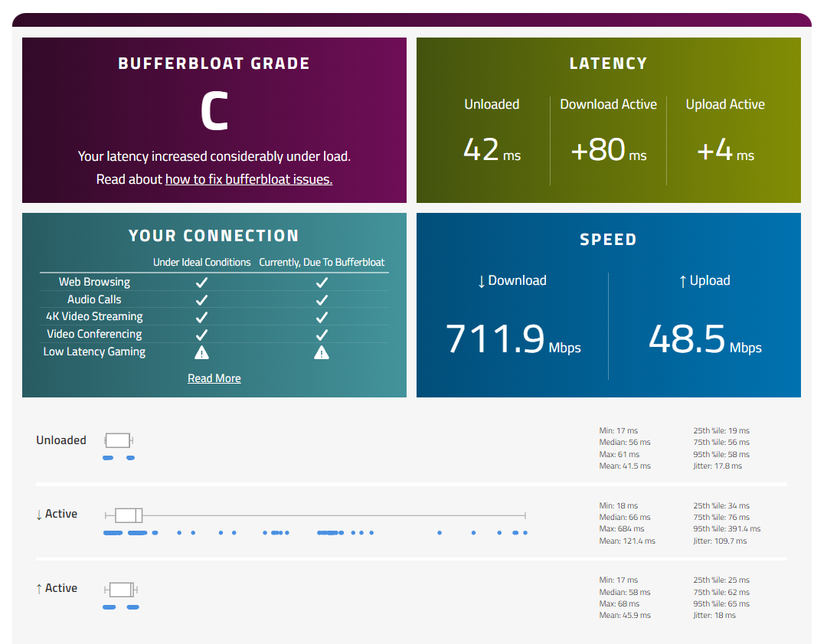The height and width of the screenshot is (644, 827).
Task: Click the Web Browsing ideal conditions checkmark
Action: pyautogui.click(x=201, y=283)
